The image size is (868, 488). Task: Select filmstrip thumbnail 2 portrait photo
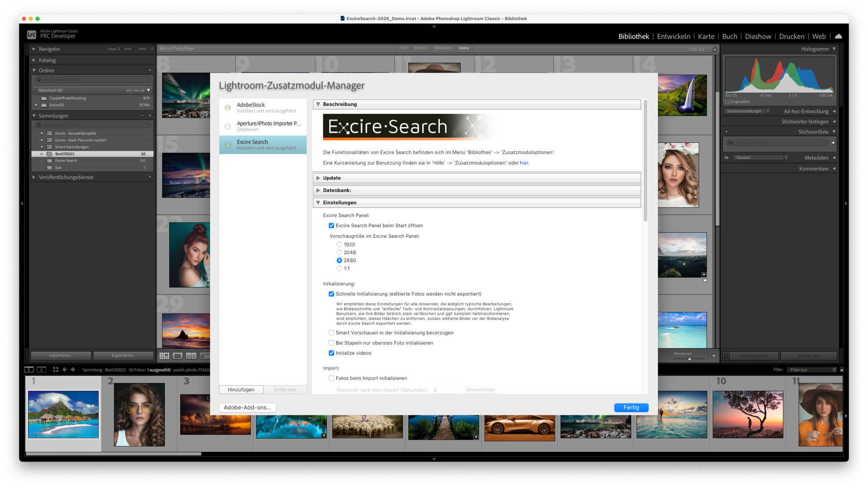click(139, 414)
